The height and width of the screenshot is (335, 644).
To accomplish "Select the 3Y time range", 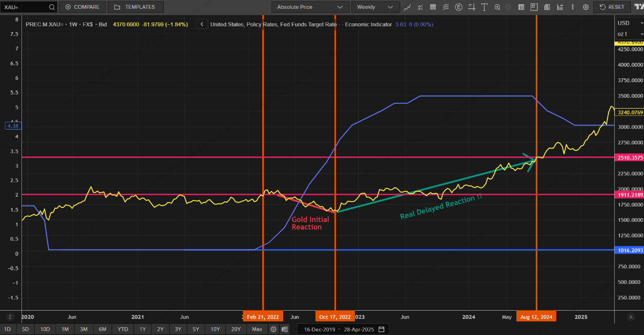I will click(178, 329).
